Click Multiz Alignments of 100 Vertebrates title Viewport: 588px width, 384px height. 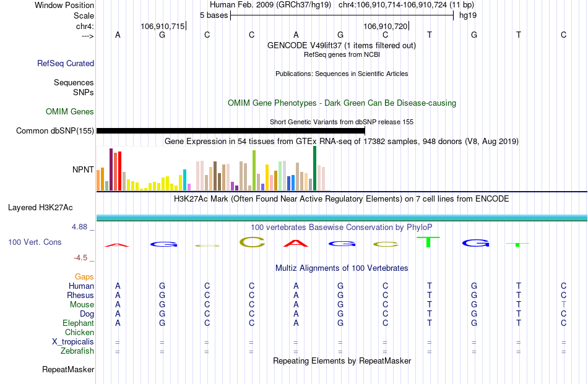tap(342, 268)
